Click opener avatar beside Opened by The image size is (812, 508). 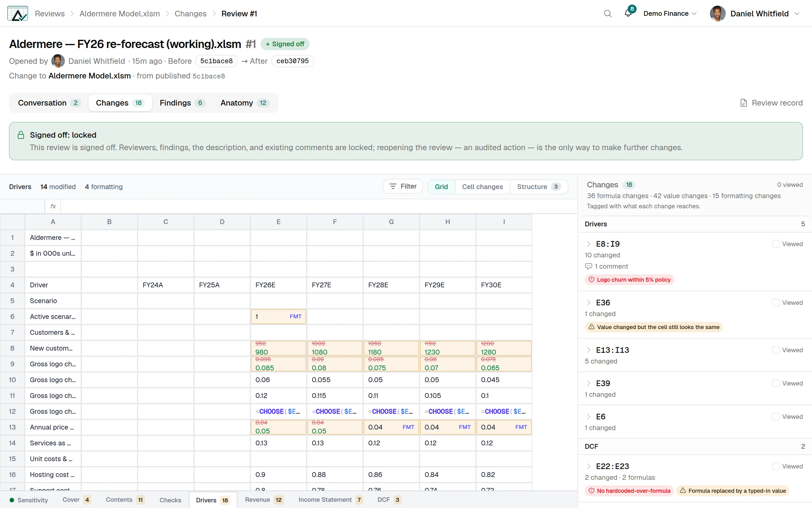58,61
